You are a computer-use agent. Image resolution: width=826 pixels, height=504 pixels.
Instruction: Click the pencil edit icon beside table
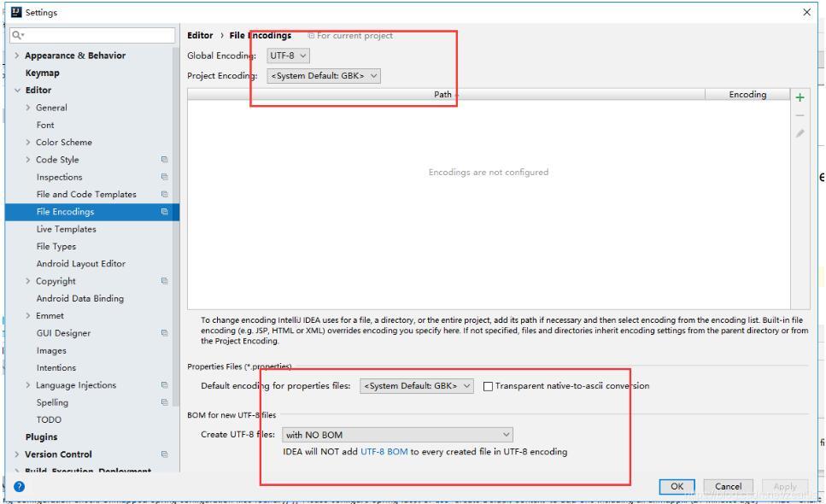coord(800,133)
